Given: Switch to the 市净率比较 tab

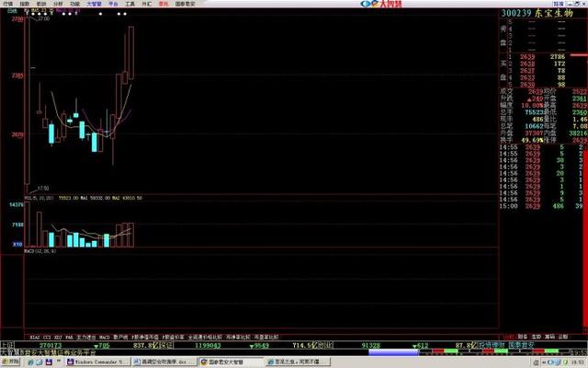Looking at the screenshot, I should point(238,338).
